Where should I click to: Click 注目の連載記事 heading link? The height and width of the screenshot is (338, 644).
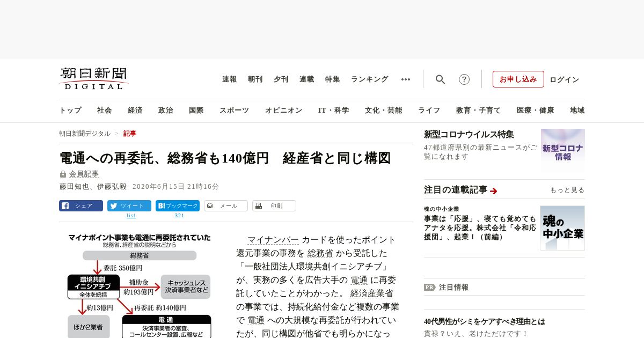tap(456, 190)
